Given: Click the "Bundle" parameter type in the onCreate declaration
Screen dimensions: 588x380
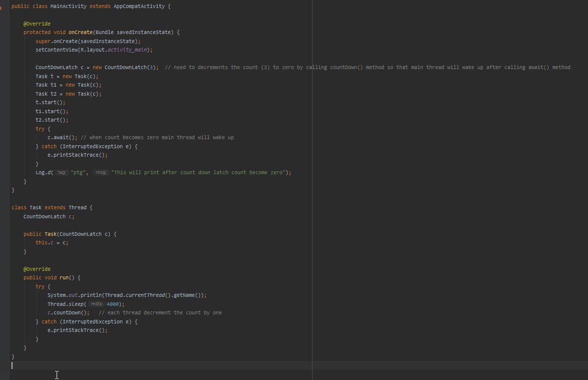Looking at the screenshot, I should tap(104, 32).
